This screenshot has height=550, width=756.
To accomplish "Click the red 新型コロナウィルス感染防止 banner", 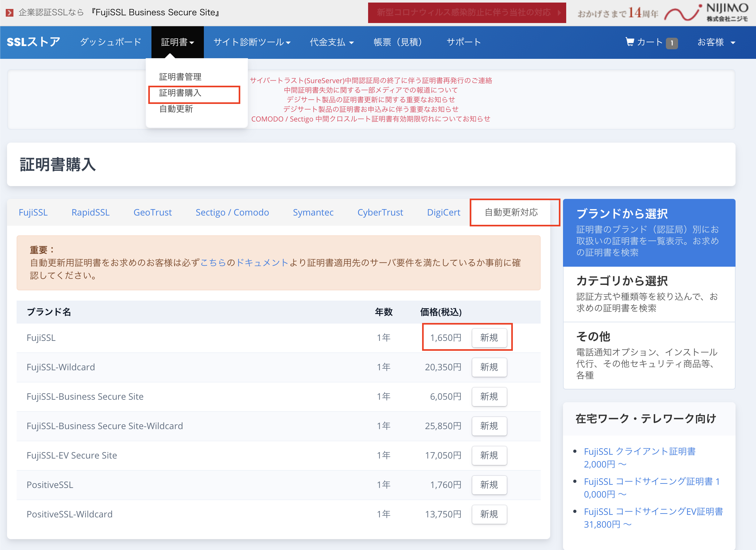I will coord(467,13).
